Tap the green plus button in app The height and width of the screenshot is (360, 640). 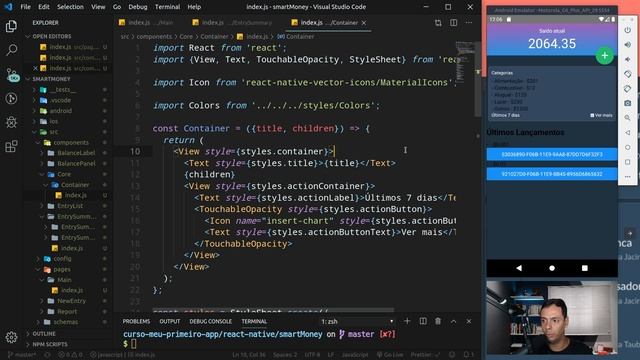tap(604, 56)
